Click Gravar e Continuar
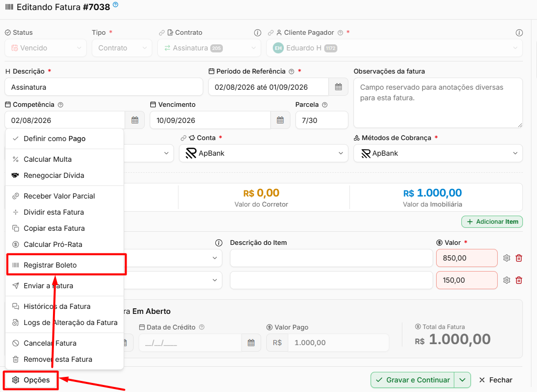 coord(412,380)
